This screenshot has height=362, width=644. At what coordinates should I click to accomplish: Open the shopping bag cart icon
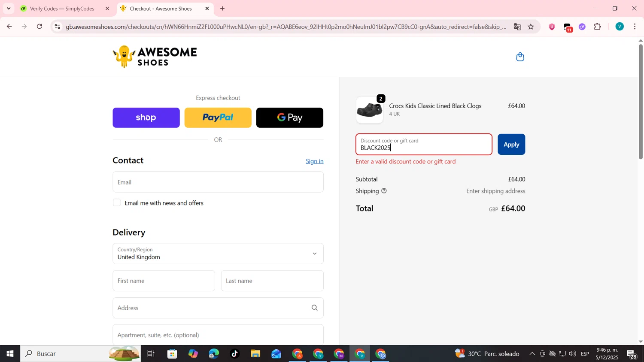coord(520,57)
